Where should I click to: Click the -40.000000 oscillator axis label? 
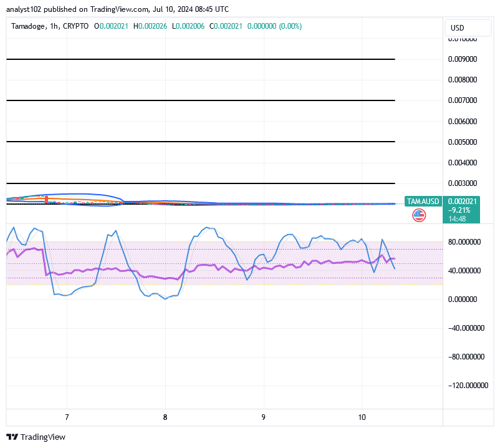coord(466,328)
